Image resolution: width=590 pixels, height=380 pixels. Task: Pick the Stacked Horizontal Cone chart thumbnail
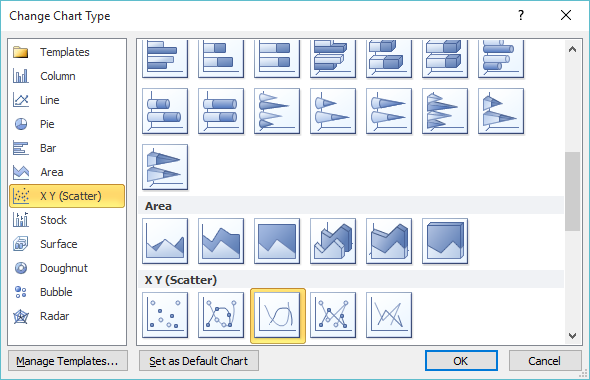(333, 111)
